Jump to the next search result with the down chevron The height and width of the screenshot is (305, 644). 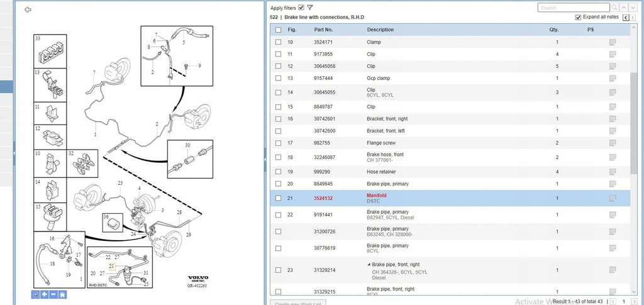pyautogui.click(x=633, y=8)
